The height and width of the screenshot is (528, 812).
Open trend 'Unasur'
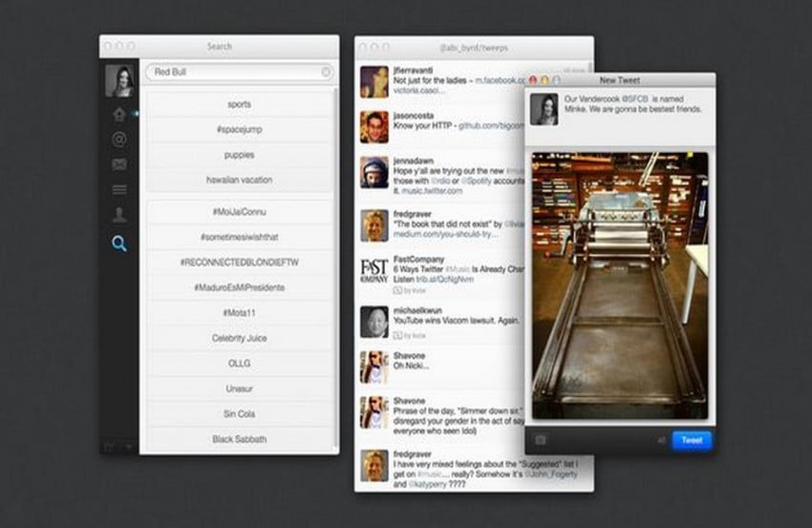[239, 389]
